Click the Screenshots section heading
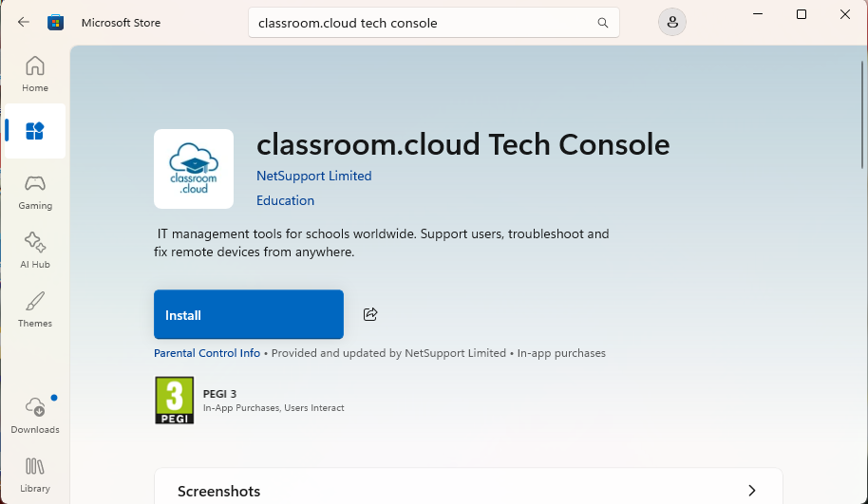Image resolution: width=868 pixels, height=504 pixels. (x=218, y=492)
